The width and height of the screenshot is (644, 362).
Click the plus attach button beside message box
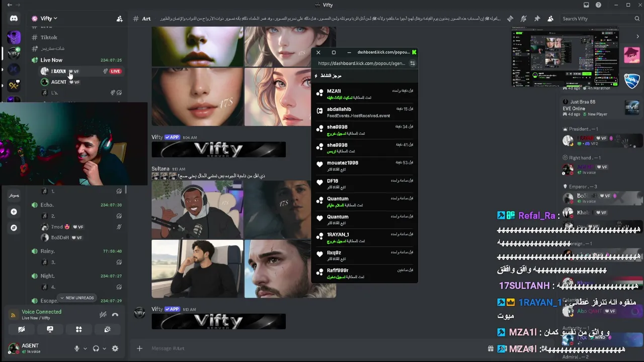139,348
